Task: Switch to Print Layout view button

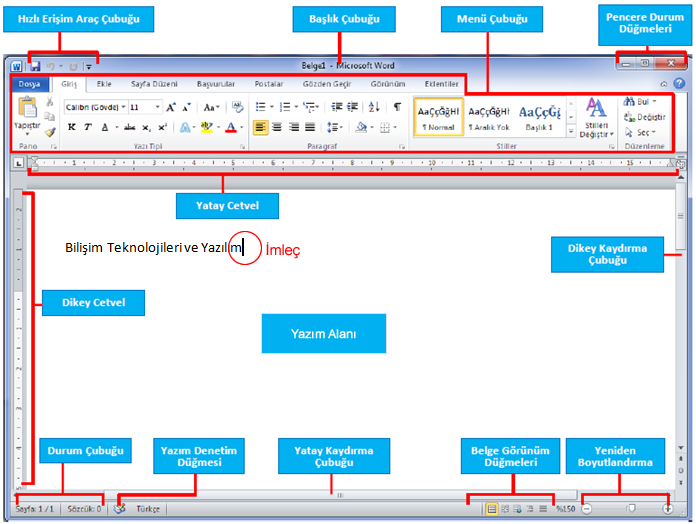Action: [492, 508]
